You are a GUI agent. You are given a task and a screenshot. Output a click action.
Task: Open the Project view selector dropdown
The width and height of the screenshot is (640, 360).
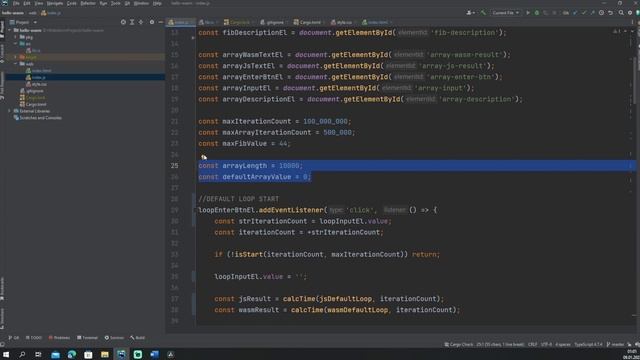(24, 22)
